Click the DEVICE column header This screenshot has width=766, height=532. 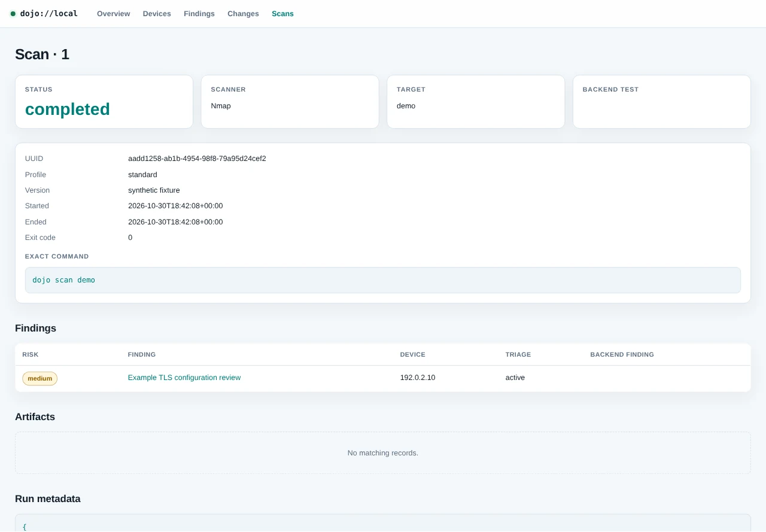[413, 355]
